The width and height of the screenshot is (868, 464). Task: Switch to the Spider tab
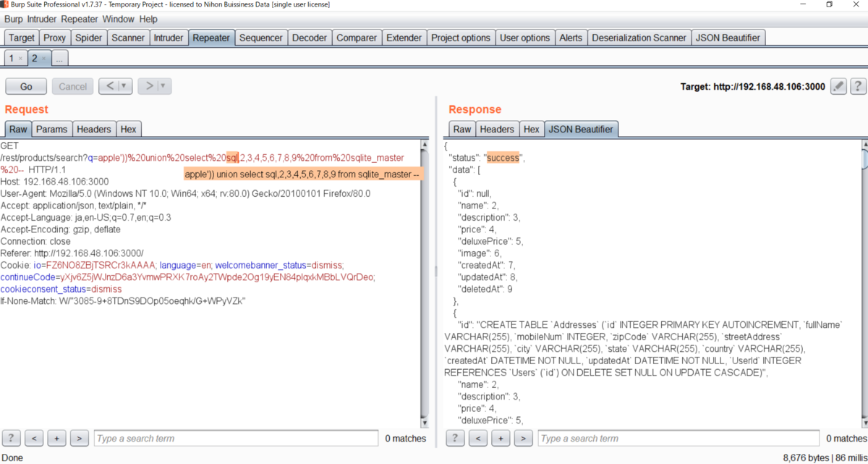coord(89,38)
